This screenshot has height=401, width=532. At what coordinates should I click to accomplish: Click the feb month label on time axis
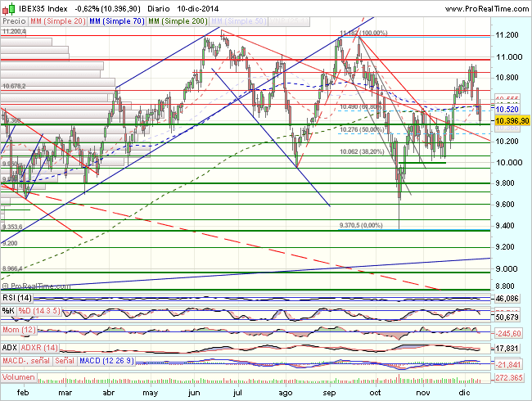click(23, 393)
